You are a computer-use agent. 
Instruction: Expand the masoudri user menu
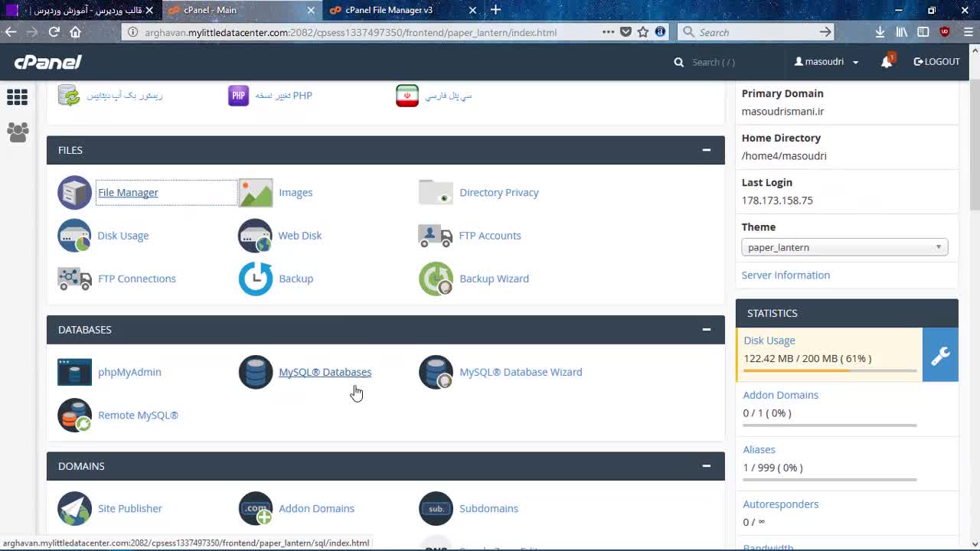pos(826,62)
